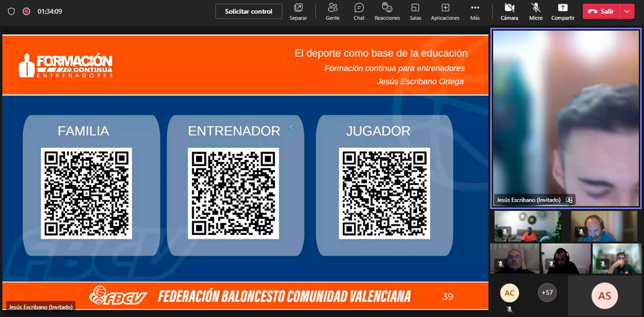The width and height of the screenshot is (644, 317).
Task: Click the FBCV basketball logo in the slide footer
Action: pos(118,295)
